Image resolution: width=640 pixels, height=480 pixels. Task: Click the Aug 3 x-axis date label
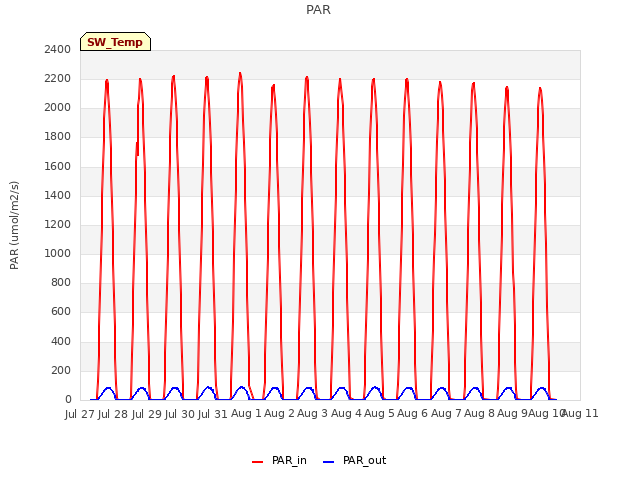click(313, 413)
